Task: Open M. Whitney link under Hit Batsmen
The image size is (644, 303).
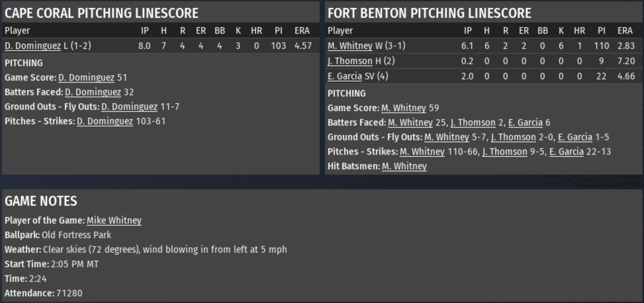Action: (x=404, y=166)
